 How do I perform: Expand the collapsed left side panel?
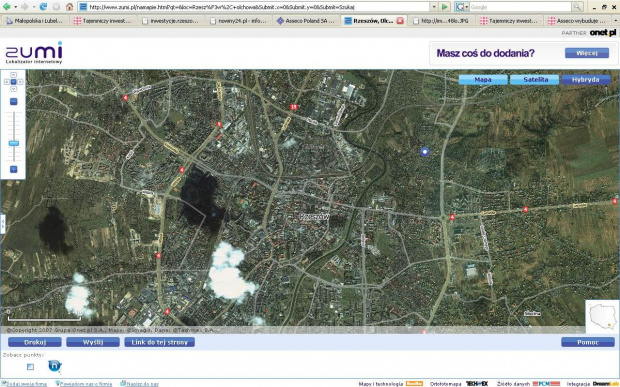[x=3, y=224]
